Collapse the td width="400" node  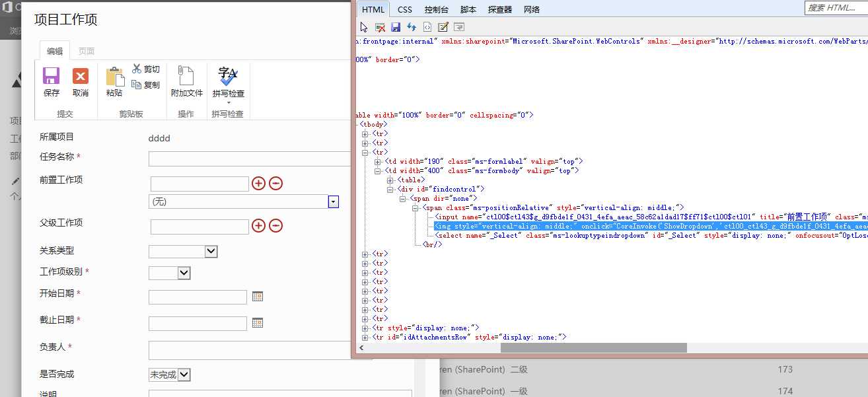[378, 170]
